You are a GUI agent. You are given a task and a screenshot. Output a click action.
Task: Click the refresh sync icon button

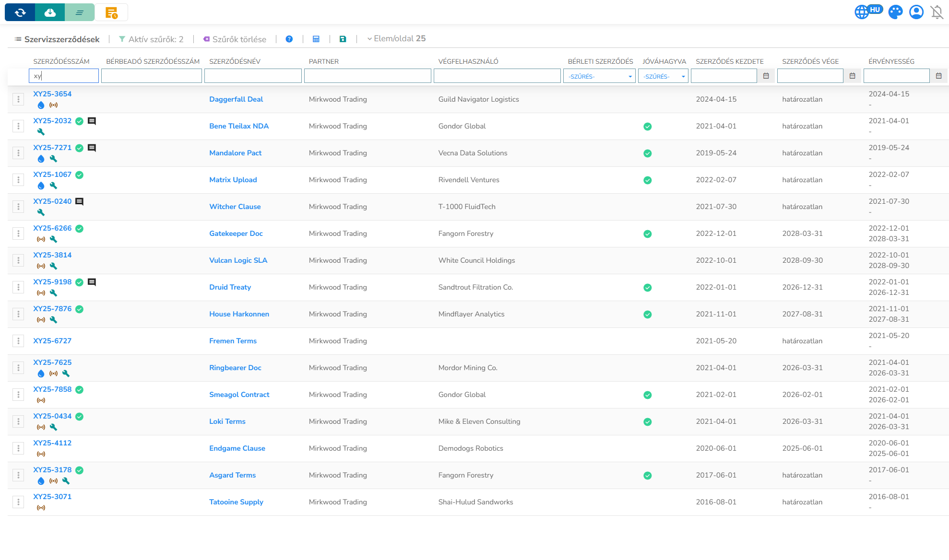20,13
